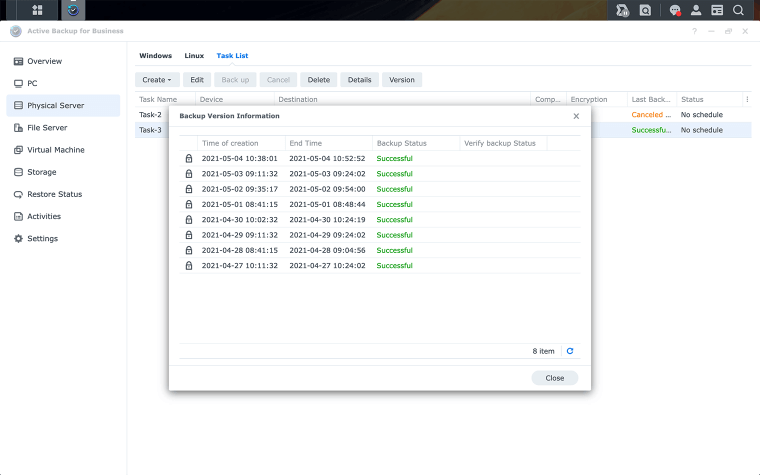Image resolution: width=761 pixels, height=476 pixels.
Task: Open the user account options icon
Action: [x=696, y=10]
